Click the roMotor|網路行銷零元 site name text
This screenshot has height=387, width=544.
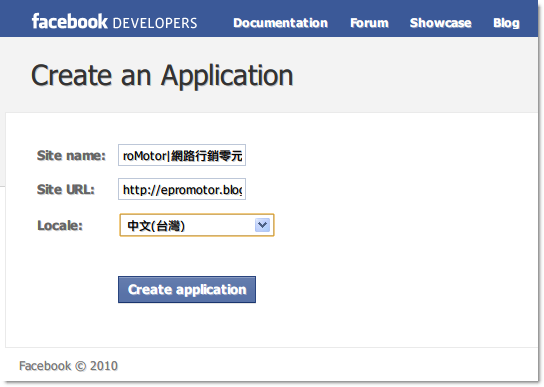coord(182,156)
